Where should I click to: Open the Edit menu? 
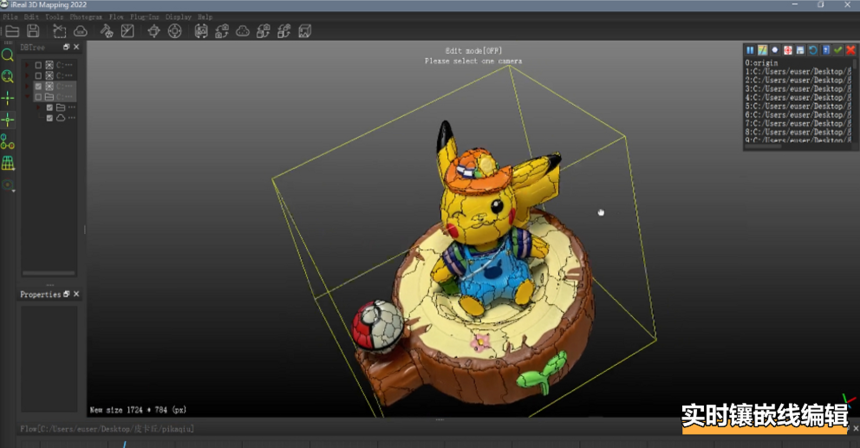coord(31,17)
